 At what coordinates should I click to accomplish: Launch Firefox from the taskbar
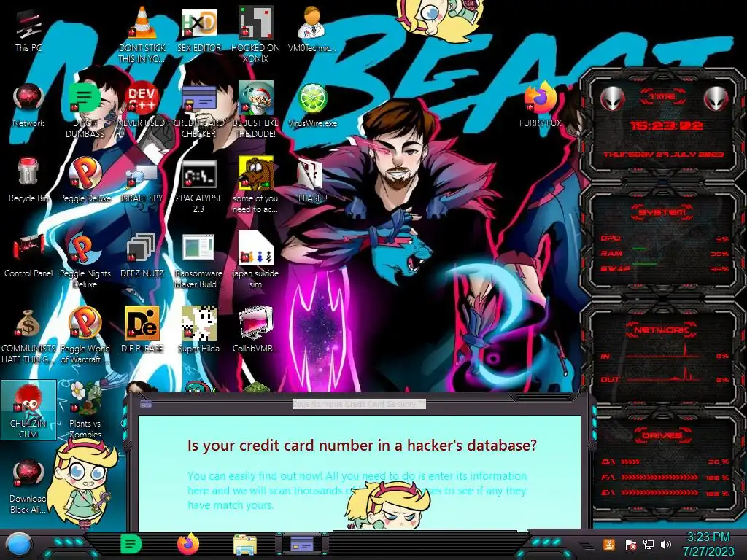[x=188, y=544]
